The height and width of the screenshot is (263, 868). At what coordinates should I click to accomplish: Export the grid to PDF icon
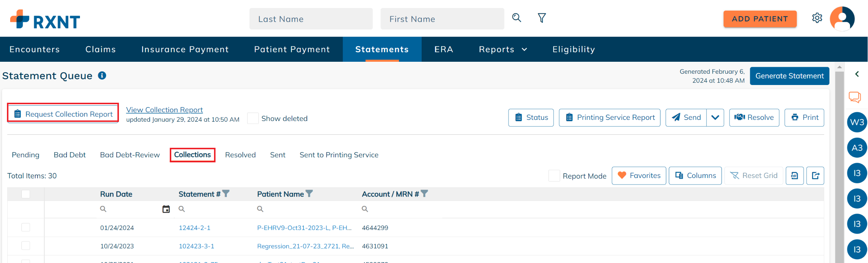(x=795, y=176)
